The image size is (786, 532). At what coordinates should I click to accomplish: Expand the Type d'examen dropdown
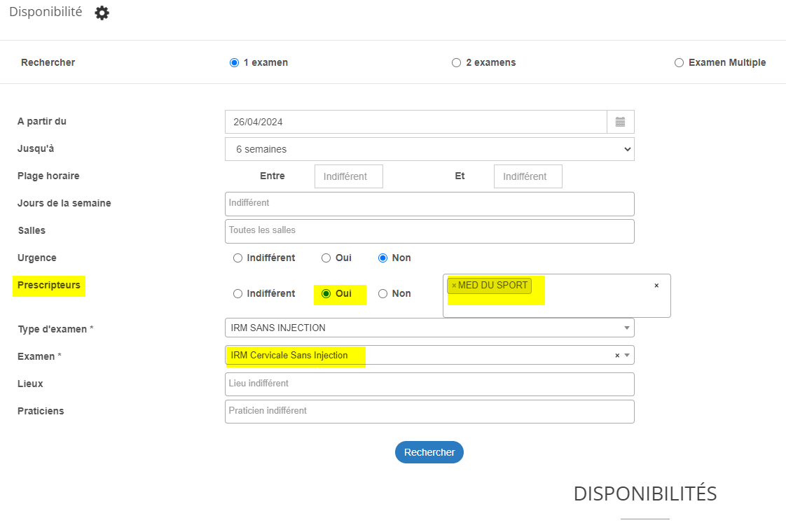pos(627,328)
